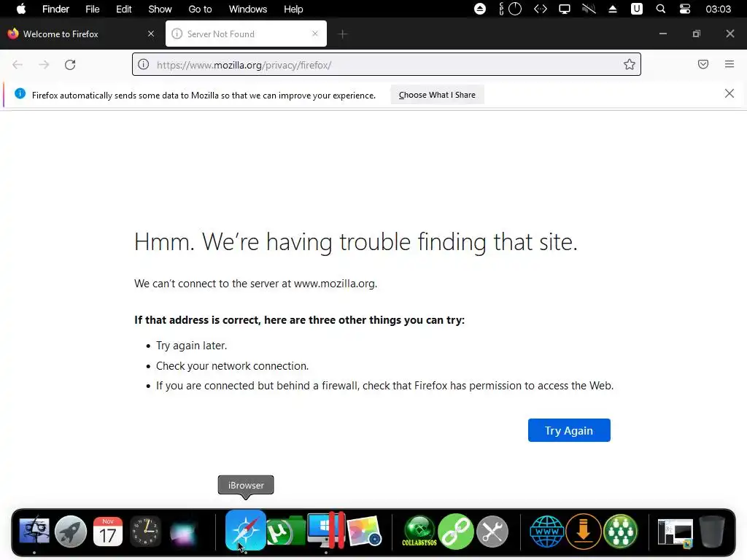
Task: Open the Windows menu
Action: [248, 9]
